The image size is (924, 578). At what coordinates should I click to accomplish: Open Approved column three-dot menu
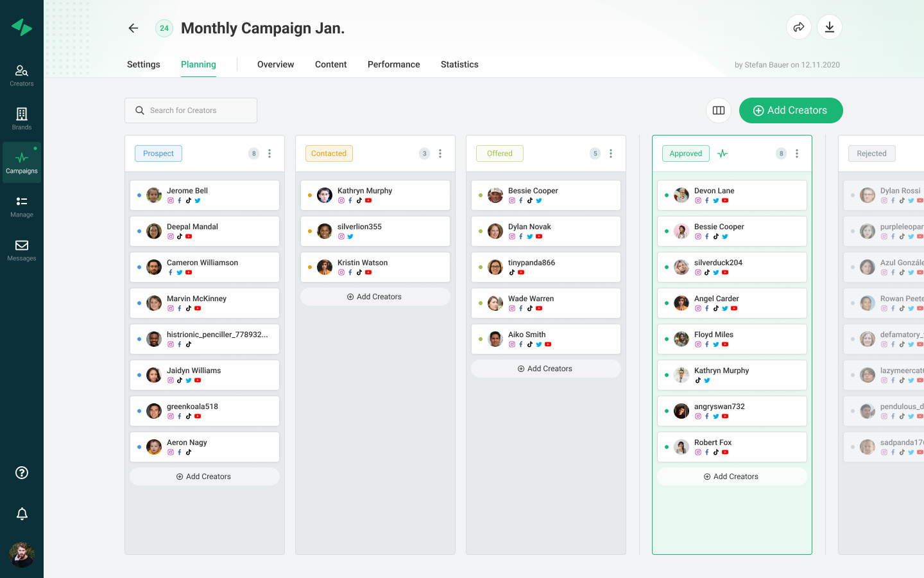(797, 153)
